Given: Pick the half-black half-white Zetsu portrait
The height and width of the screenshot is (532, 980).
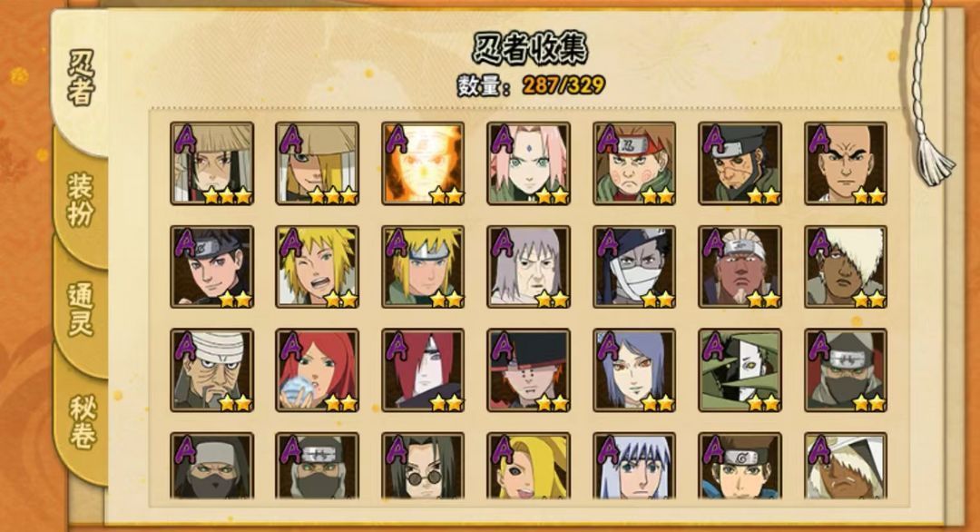Looking at the screenshot, I should tap(740, 370).
